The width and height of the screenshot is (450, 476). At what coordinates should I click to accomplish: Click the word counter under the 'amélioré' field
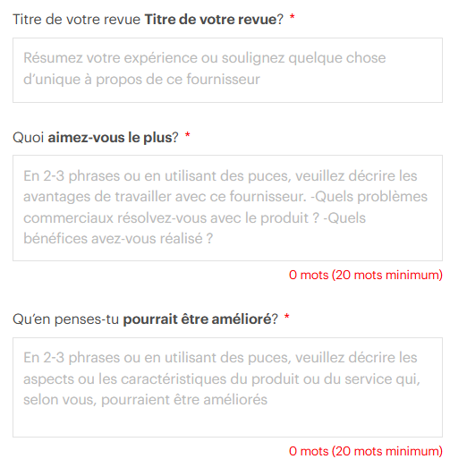coord(366,452)
